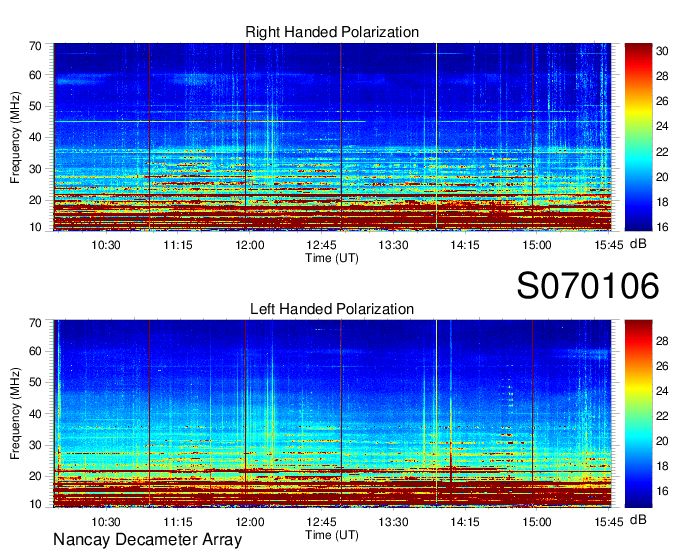Viewport: 680px width, 552px height.
Task: Click the 20 dB value on Right Handed colorbar
Action: point(662,176)
